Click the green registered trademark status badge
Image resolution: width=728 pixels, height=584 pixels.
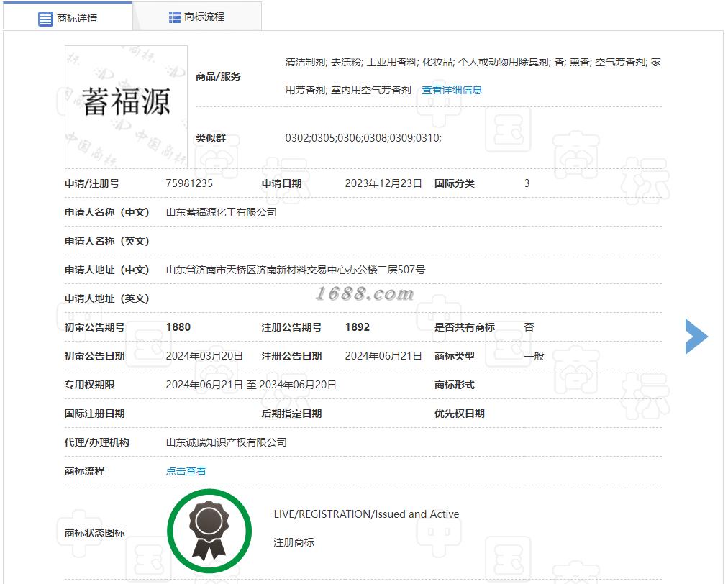209,531
